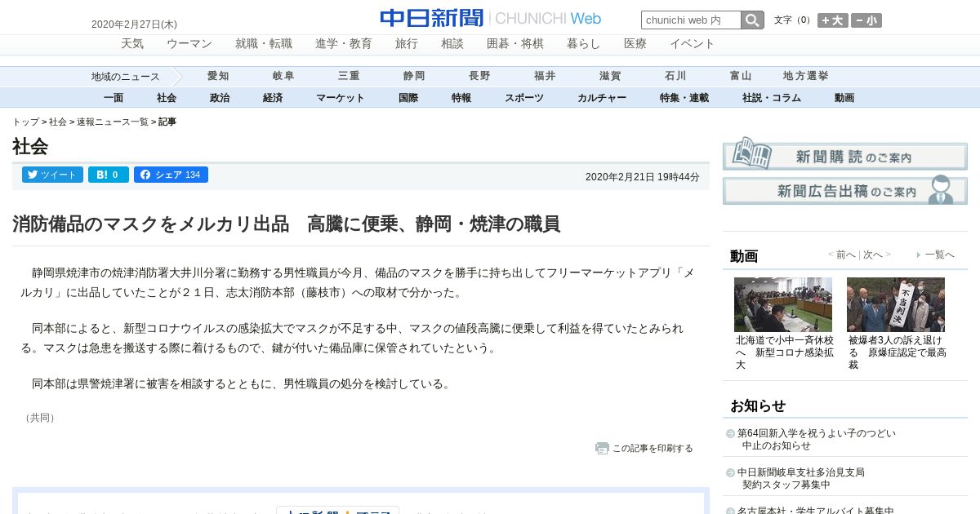
Task: Click 社会 breadcrumb link
Action: point(58,122)
